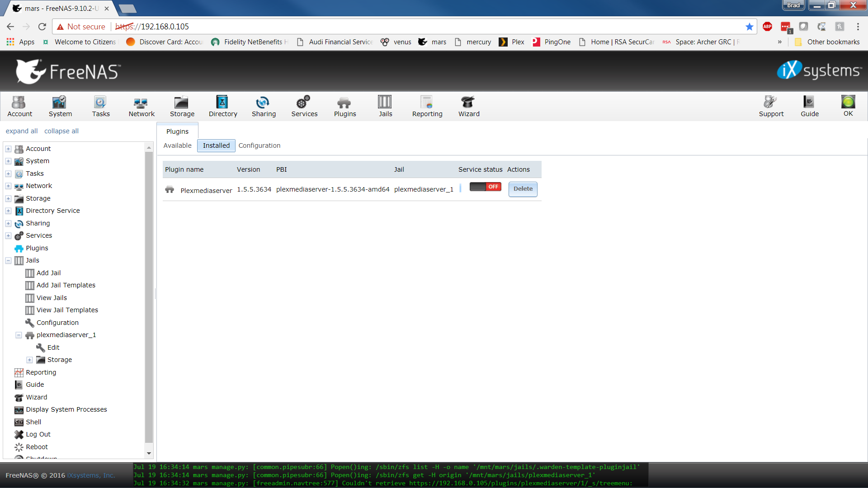Open Support in the top toolbar
The image size is (868, 488).
point(771,107)
